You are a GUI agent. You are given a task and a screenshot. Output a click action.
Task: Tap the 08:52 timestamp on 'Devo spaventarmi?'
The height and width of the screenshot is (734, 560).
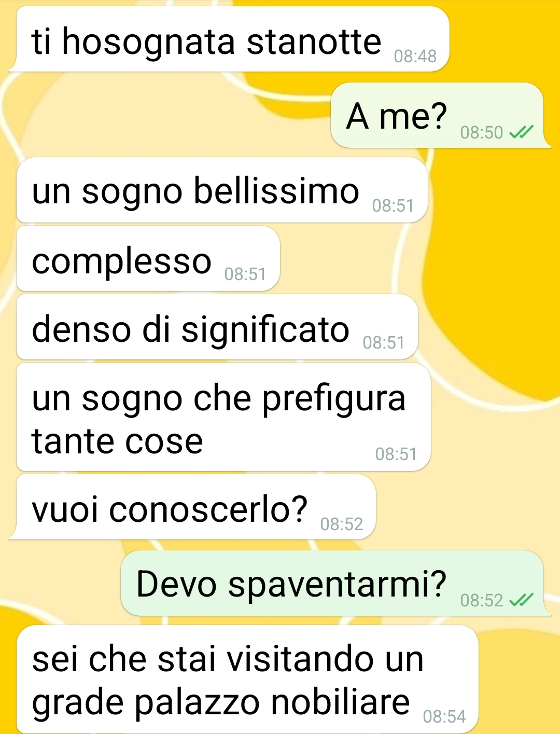[482, 601]
